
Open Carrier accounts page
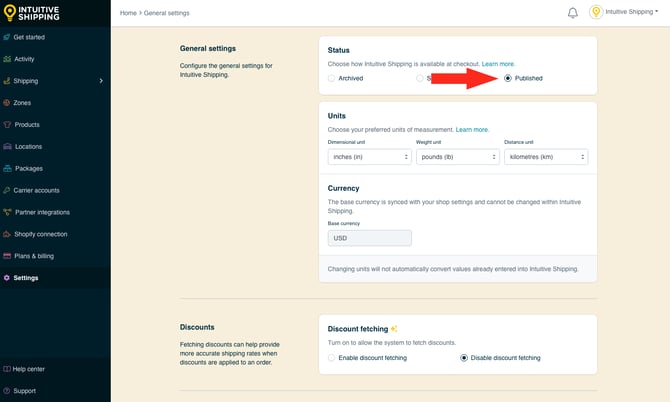(x=36, y=190)
